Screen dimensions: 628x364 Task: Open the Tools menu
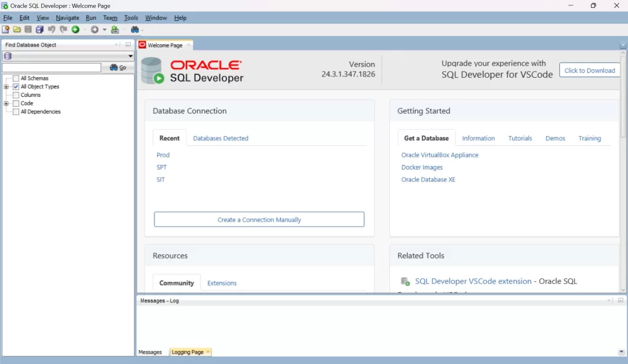click(131, 18)
